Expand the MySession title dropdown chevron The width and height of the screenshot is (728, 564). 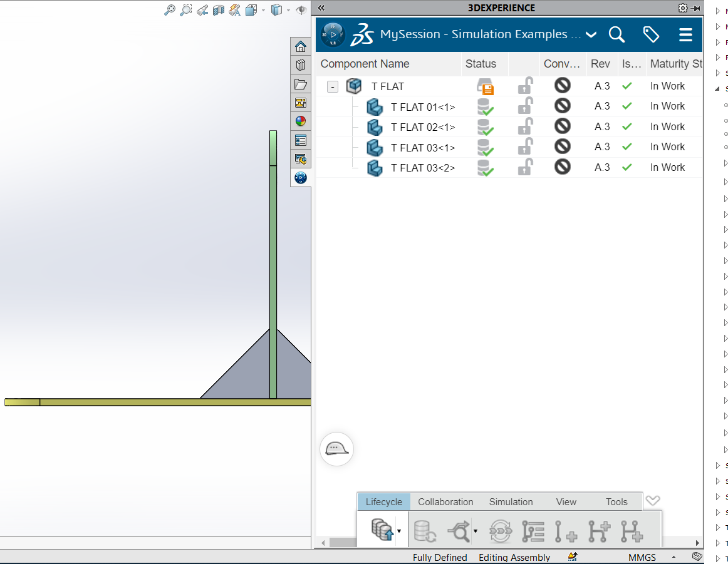point(591,34)
